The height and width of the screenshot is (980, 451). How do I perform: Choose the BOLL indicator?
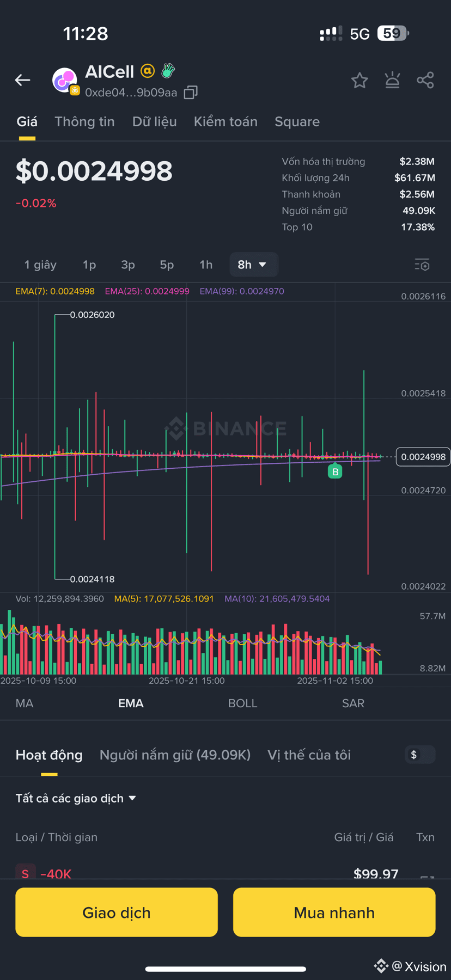pos(242,703)
